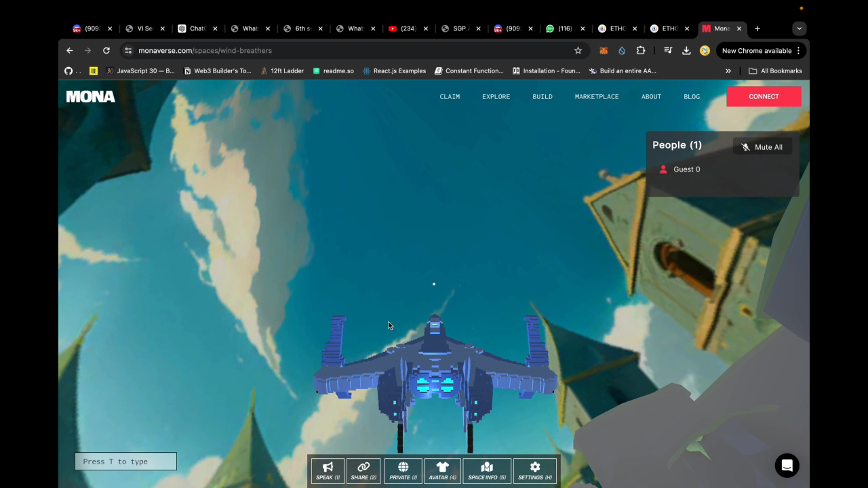Reload the page

(106, 50)
